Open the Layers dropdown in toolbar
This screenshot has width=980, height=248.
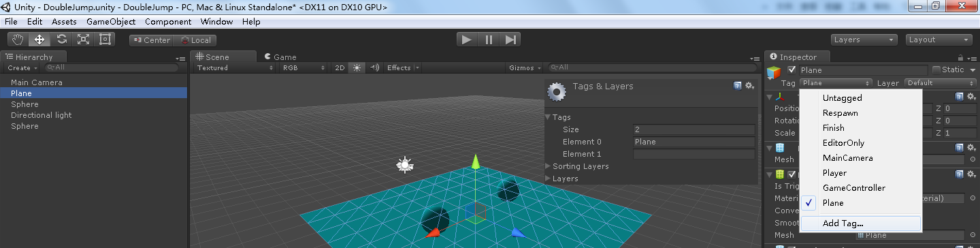point(863,40)
